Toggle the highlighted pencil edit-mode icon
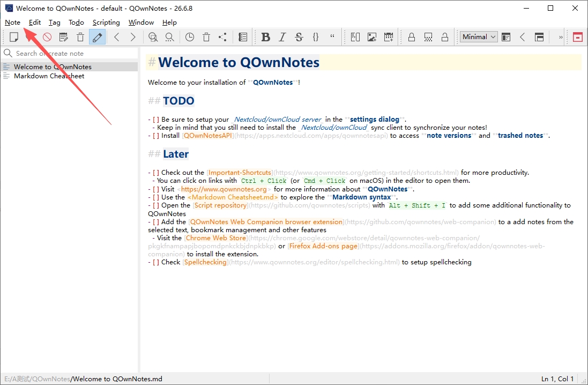 point(97,37)
